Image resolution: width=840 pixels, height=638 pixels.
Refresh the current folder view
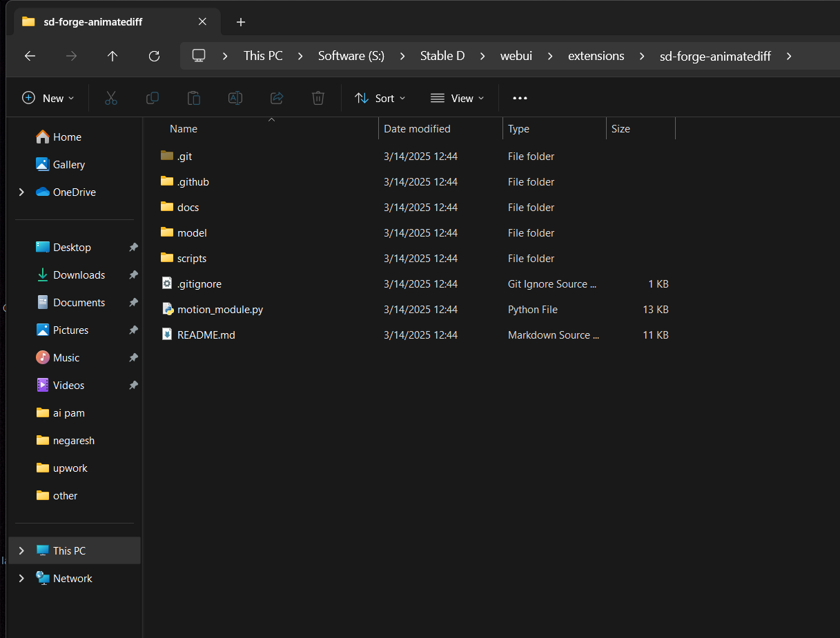click(155, 56)
